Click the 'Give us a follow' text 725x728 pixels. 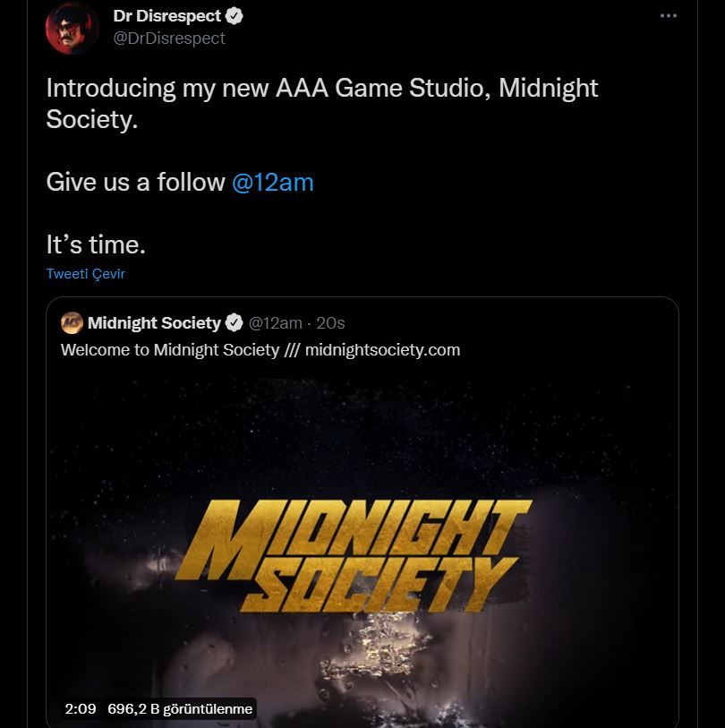pos(135,182)
